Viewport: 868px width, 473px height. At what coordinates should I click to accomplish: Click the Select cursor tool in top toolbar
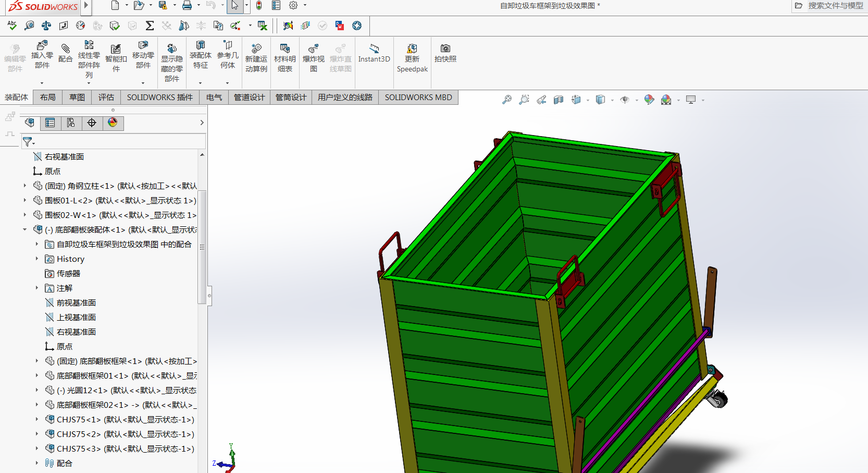[x=235, y=6]
